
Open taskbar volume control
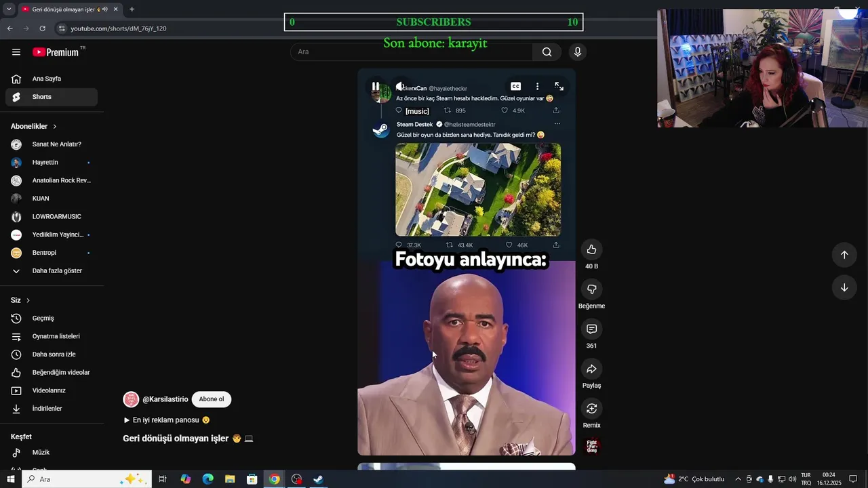(792, 479)
